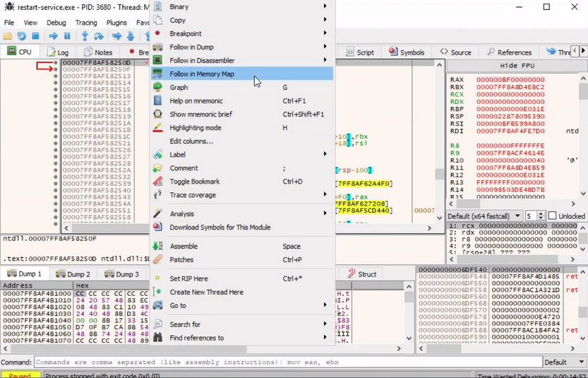Click the Step Over toolbar icon

pos(99,36)
